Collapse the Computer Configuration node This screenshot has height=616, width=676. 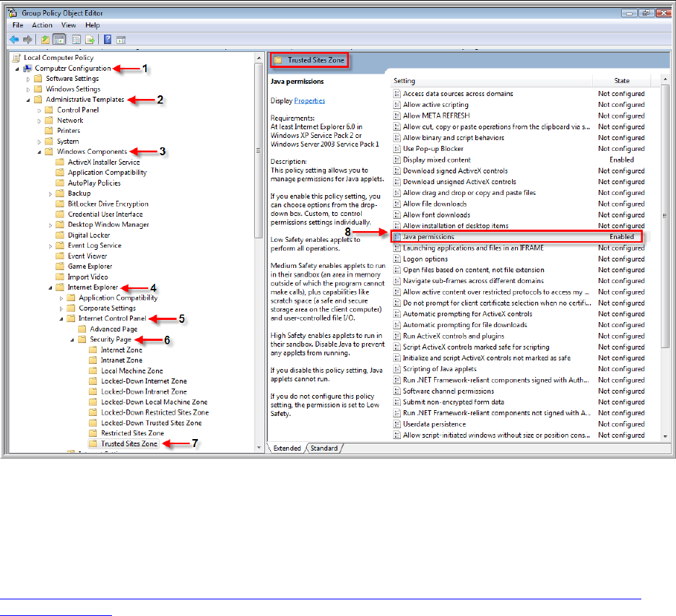(17, 68)
